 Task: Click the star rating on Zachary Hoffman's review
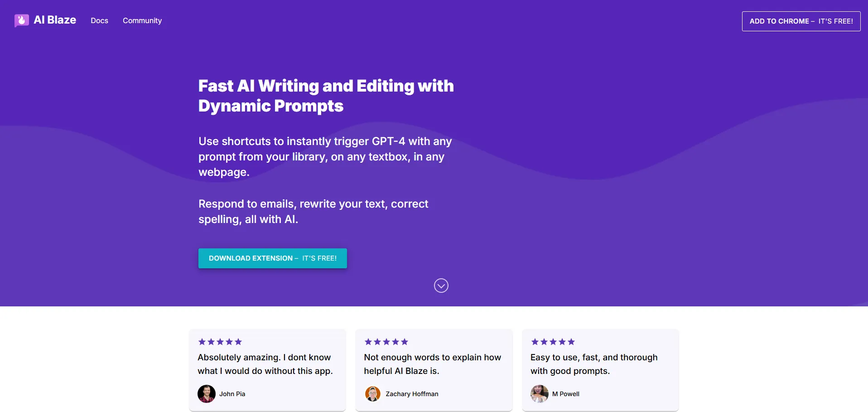tap(386, 342)
